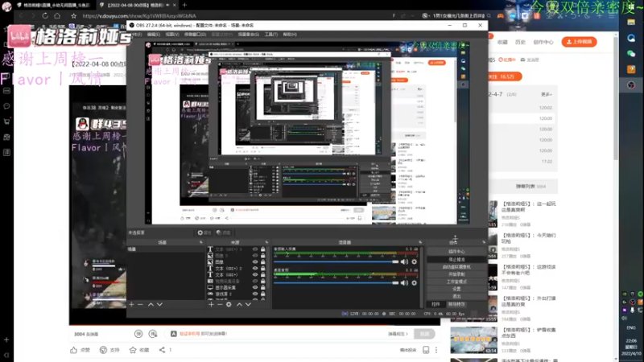The image size is (644, 362).
Task: Toggle lock on 显示器采集 source
Action: point(263,287)
